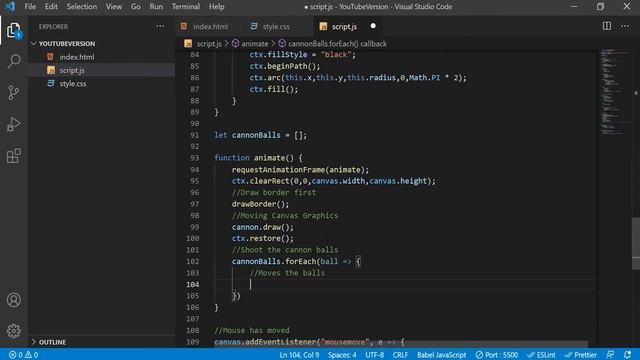Image resolution: width=640 pixels, height=360 pixels.
Task: Click the 'drawBorder();' call
Action: point(260,204)
